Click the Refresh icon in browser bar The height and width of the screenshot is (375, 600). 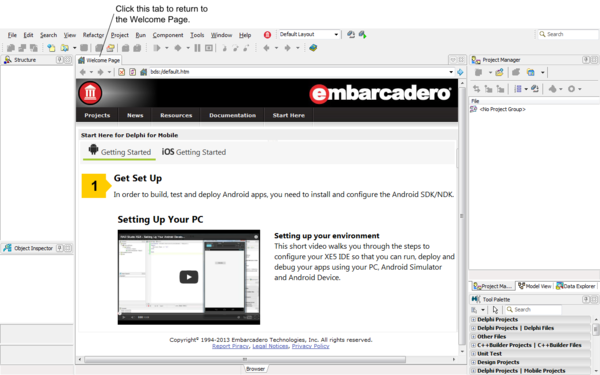(x=132, y=72)
